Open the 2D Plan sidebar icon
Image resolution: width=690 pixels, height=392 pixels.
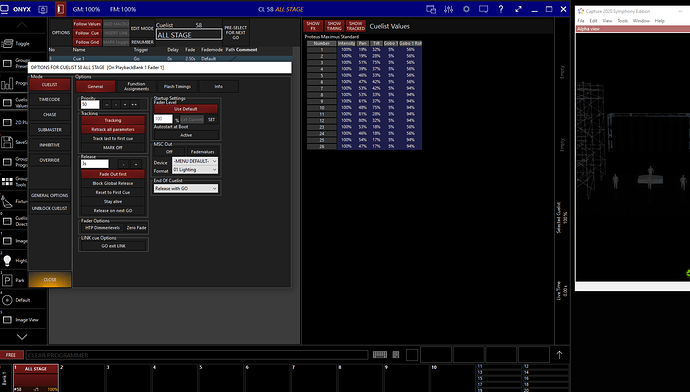click(x=7, y=122)
